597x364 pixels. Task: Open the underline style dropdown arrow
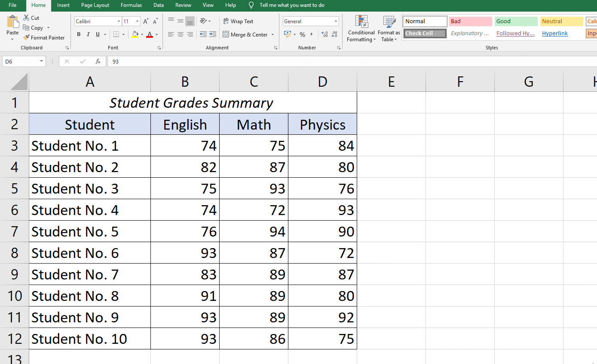click(105, 34)
